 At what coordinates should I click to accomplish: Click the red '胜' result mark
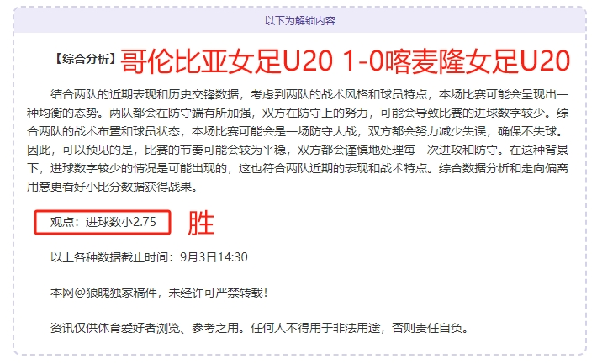pyautogui.click(x=201, y=223)
